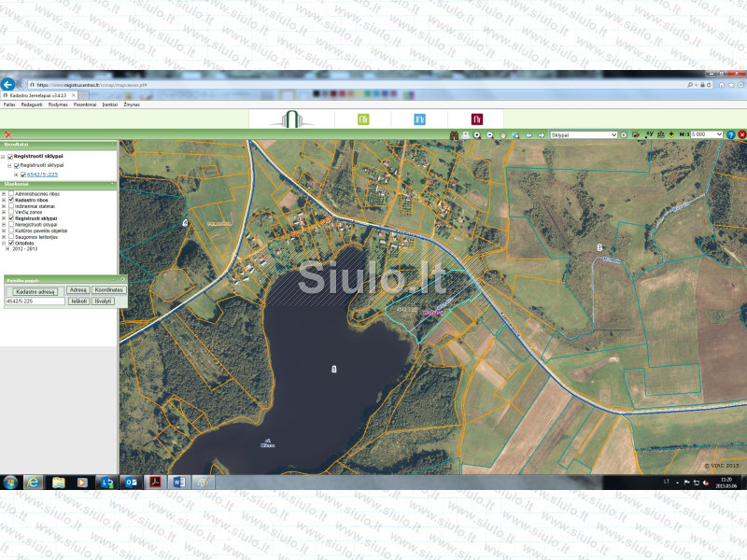Open the Žinynas menu
The height and width of the screenshot is (560, 747).
point(132,105)
